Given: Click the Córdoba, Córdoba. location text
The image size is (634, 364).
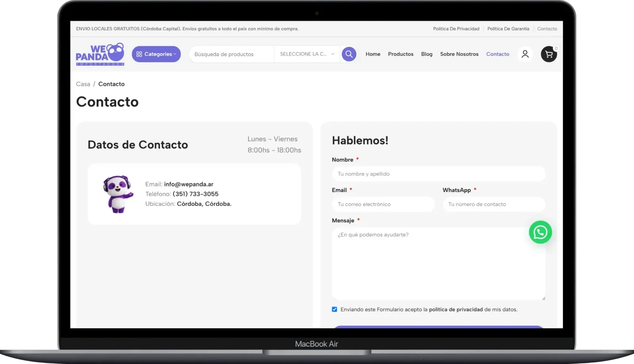Looking at the screenshot, I should (x=204, y=204).
